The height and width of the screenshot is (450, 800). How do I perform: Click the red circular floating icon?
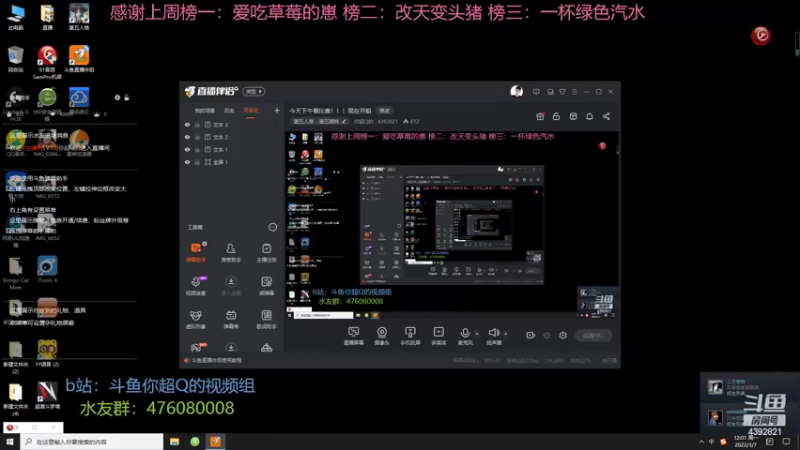pos(761,35)
